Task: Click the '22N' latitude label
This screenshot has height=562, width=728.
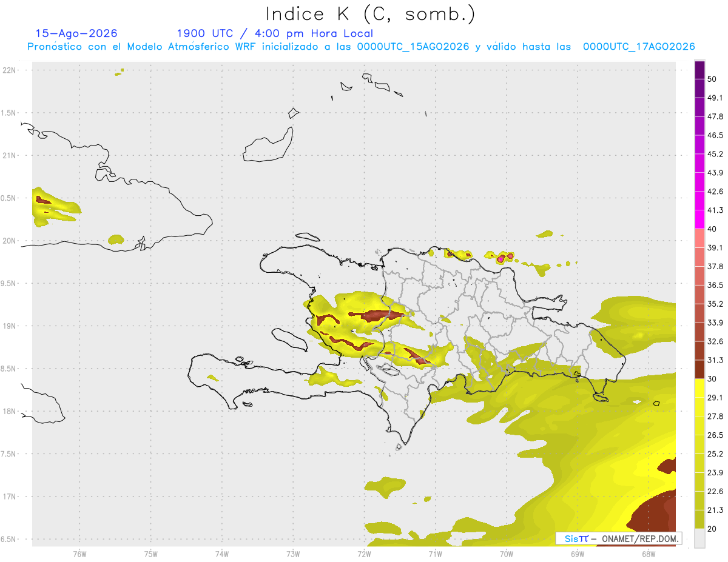Action: (x=9, y=70)
